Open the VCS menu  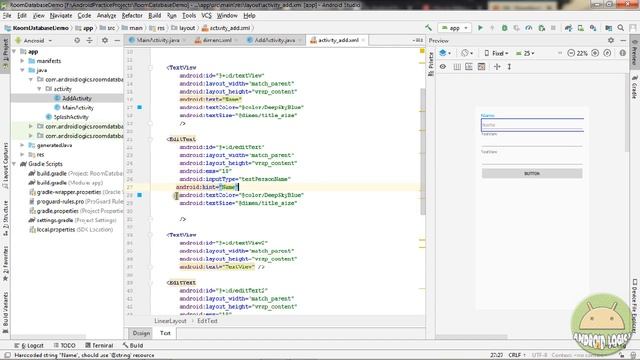tap(207, 16)
